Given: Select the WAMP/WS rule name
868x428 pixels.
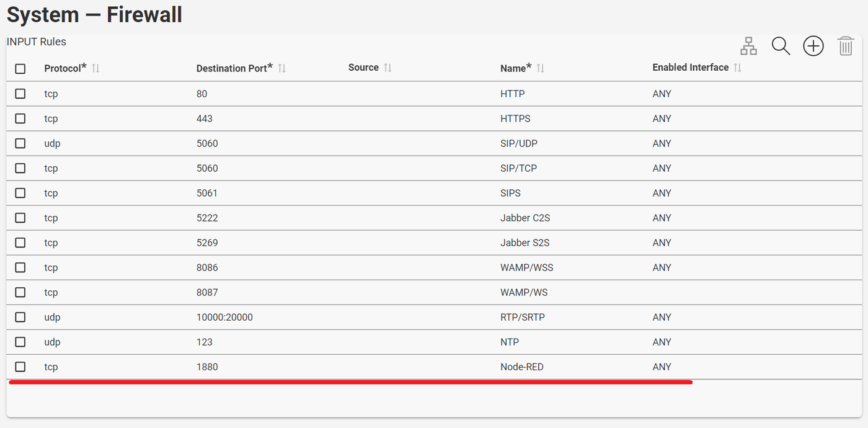Looking at the screenshot, I should pos(524,292).
